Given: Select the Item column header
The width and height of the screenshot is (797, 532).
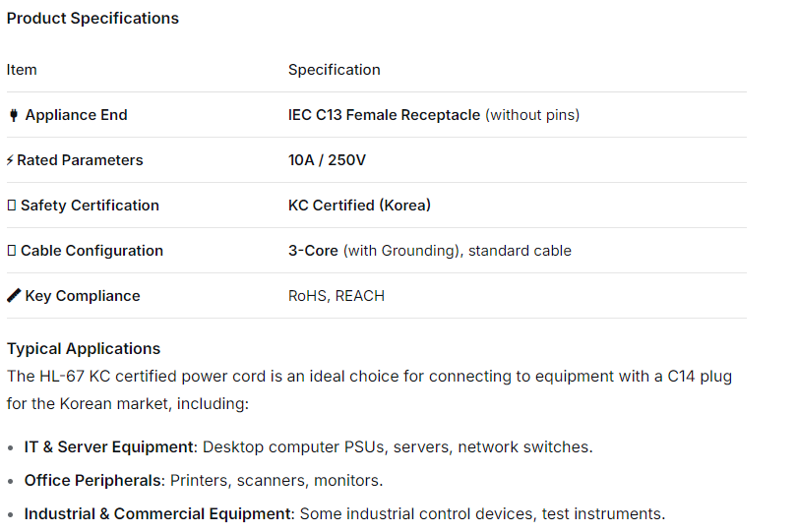Looking at the screenshot, I should pos(22,70).
